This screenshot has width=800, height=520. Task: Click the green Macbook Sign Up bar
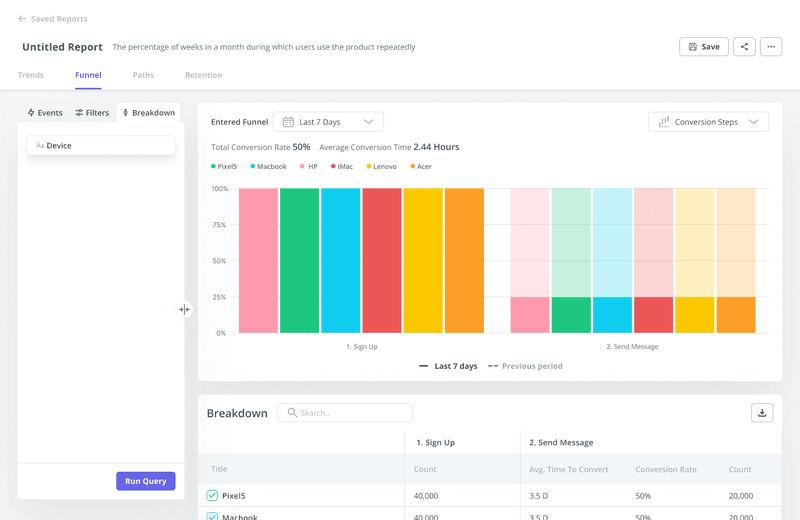299,260
